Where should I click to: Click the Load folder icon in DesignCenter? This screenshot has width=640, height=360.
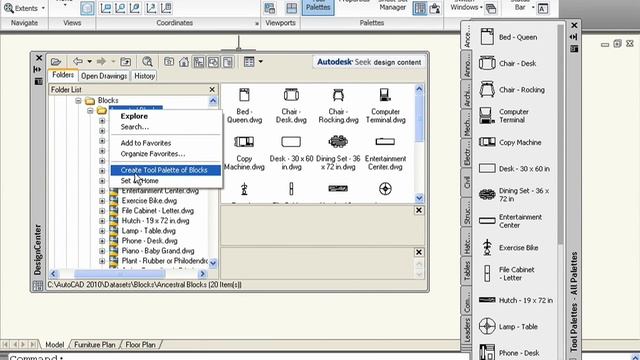(56, 62)
